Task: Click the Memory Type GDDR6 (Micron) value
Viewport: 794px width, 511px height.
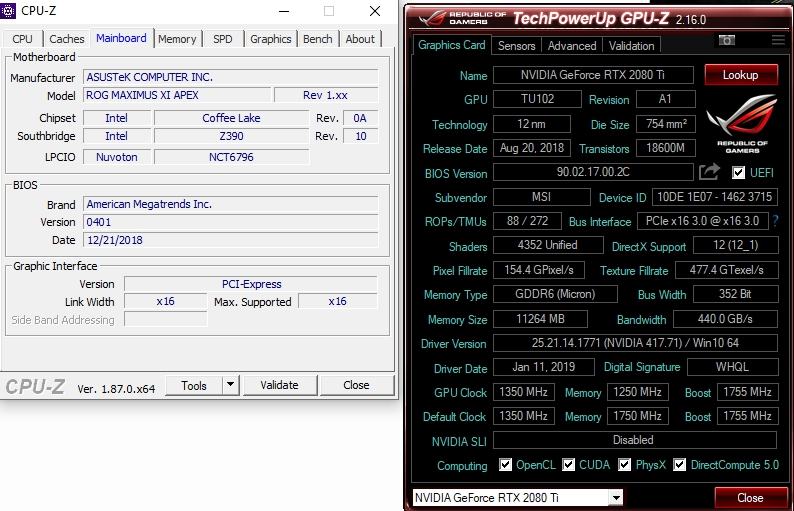Action: 555,294
